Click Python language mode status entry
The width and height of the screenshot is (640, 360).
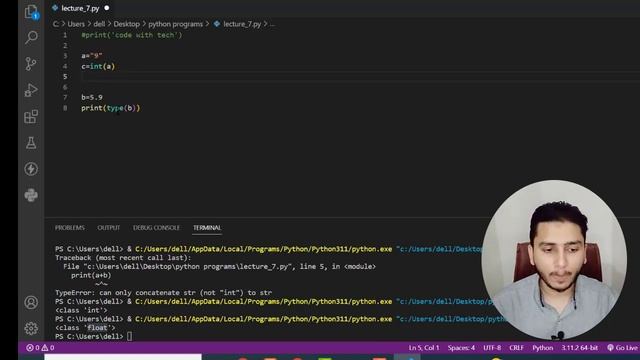tap(542, 348)
